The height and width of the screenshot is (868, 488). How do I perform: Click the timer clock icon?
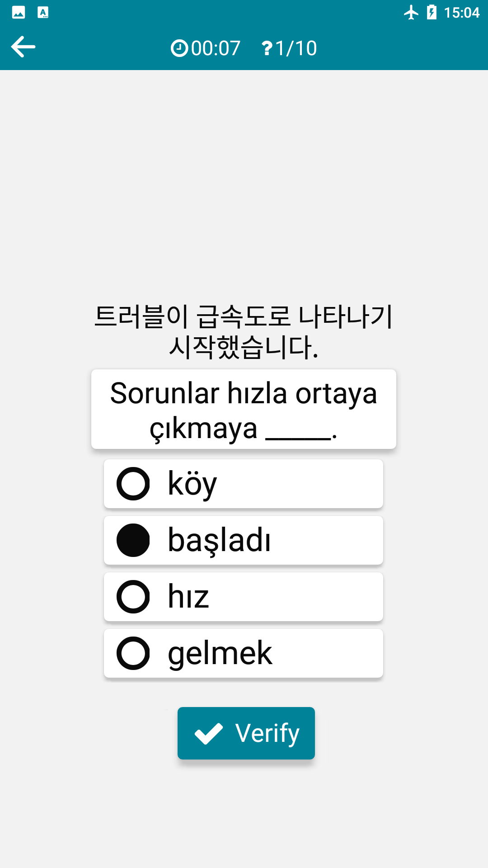click(179, 48)
